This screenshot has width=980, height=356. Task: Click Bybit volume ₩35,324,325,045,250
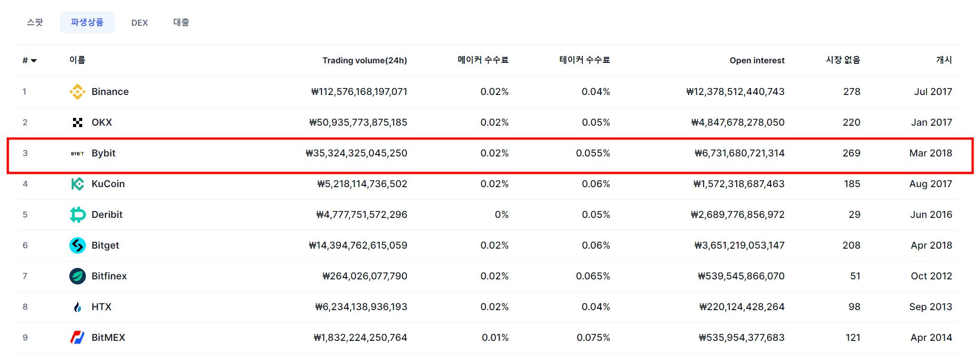[x=356, y=153]
